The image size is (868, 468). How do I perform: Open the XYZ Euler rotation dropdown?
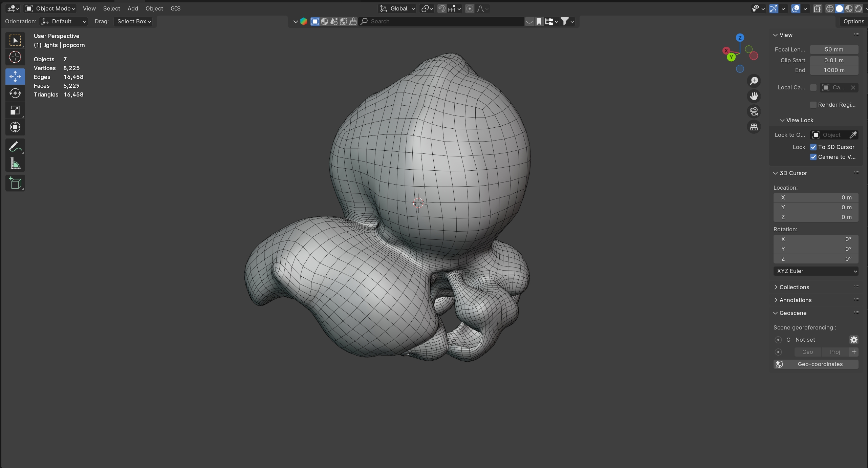816,271
